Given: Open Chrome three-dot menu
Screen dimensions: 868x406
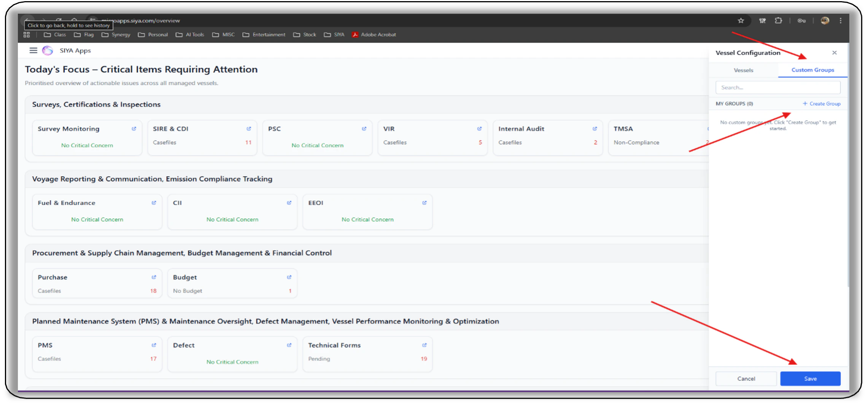Looking at the screenshot, I should tap(841, 21).
